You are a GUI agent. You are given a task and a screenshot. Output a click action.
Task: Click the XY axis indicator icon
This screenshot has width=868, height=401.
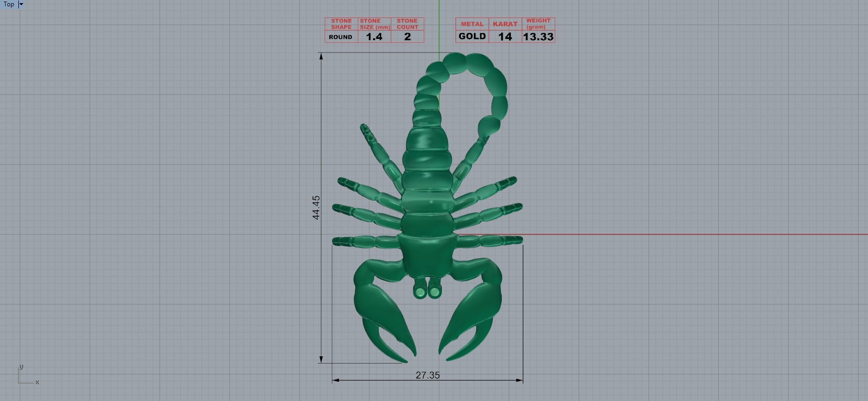coord(27,375)
